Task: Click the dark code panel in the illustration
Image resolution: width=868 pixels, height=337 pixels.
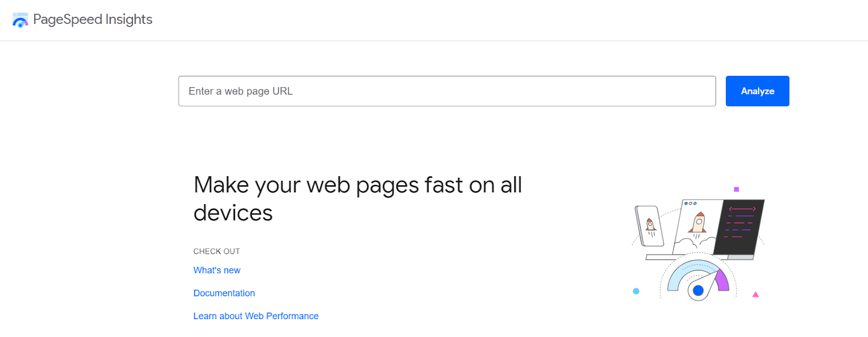Action: point(740,226)
